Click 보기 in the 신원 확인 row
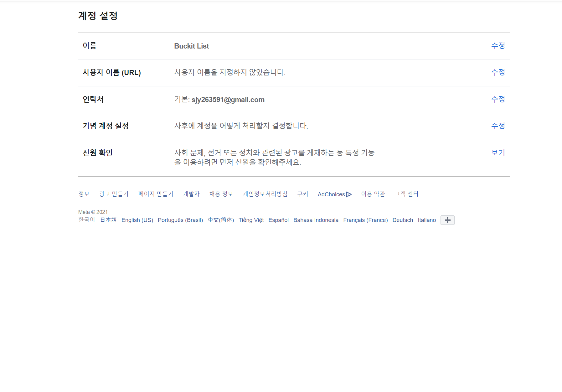The image size is (562, 392). coord(498,153)
